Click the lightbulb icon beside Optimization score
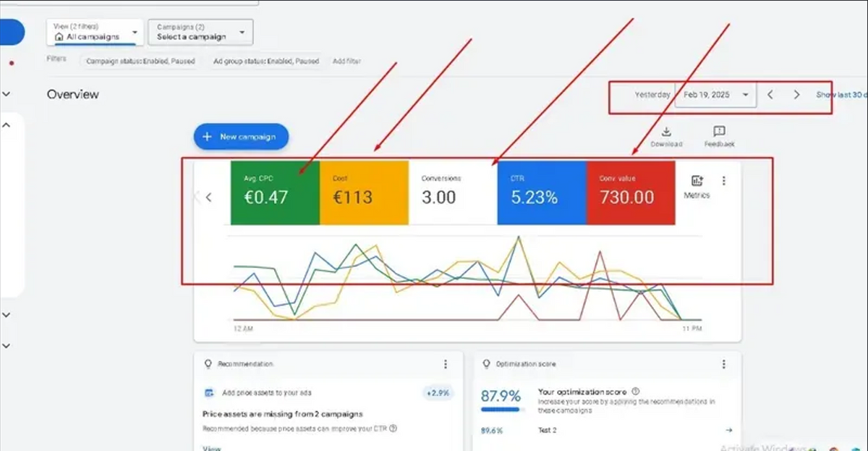The height and width of the screenshot is (451, 868). coord(486,364)
